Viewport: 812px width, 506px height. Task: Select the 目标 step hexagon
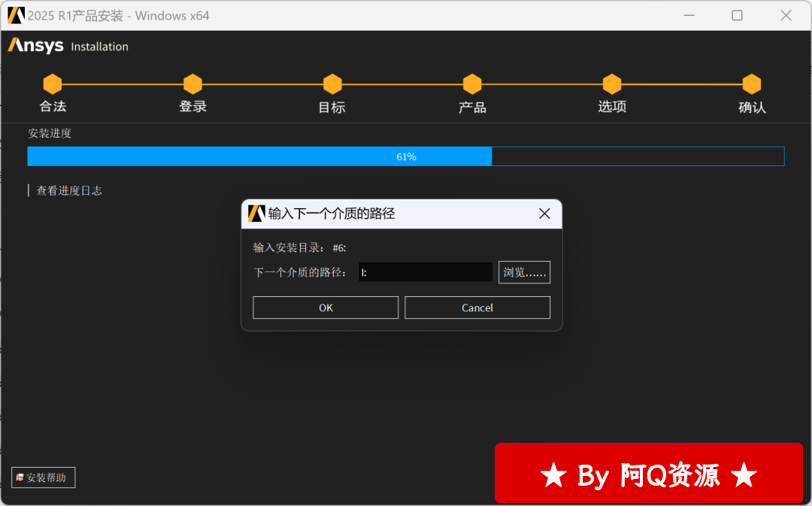[x=332, y=84]
